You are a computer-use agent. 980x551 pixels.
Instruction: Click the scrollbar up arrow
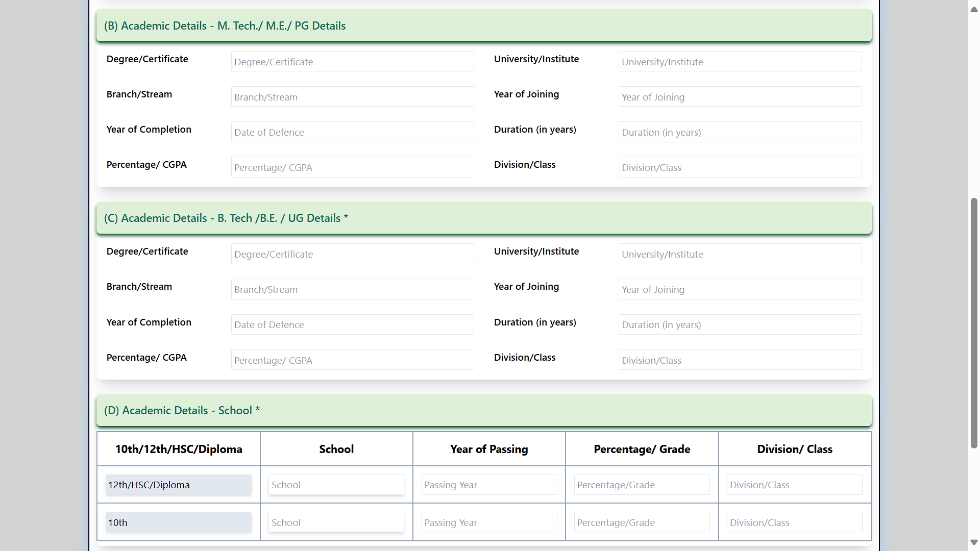[973, 8]
